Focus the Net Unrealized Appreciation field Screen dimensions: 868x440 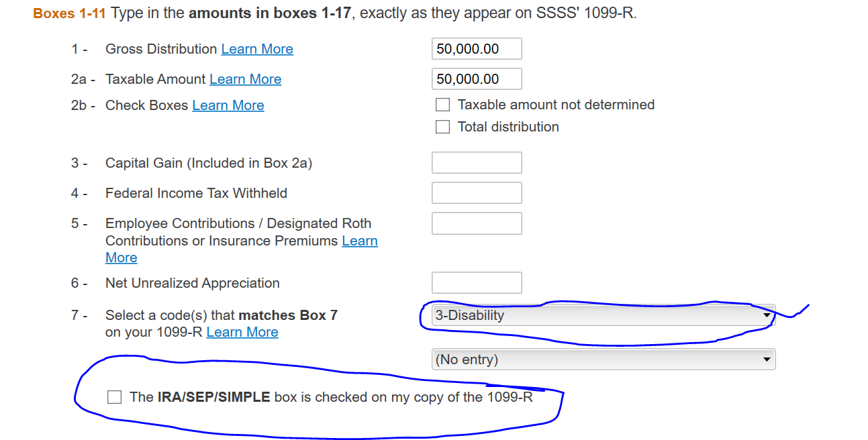click(477, 283)
